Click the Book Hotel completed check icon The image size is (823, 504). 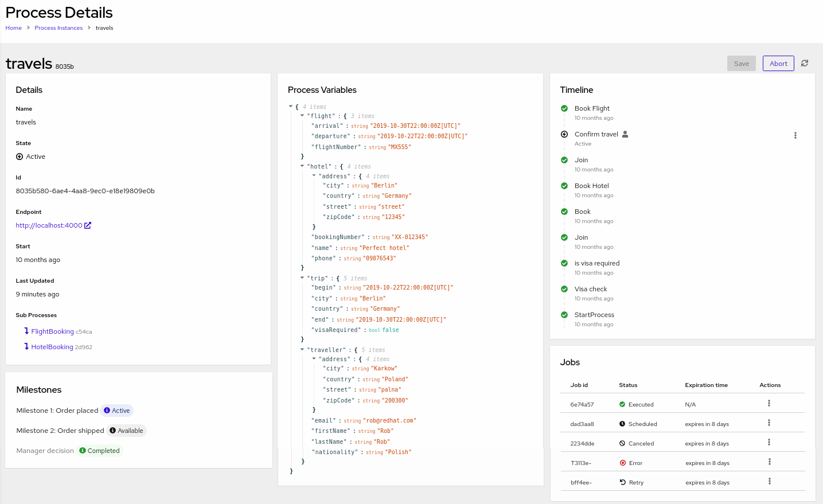[x=564, y=186]
